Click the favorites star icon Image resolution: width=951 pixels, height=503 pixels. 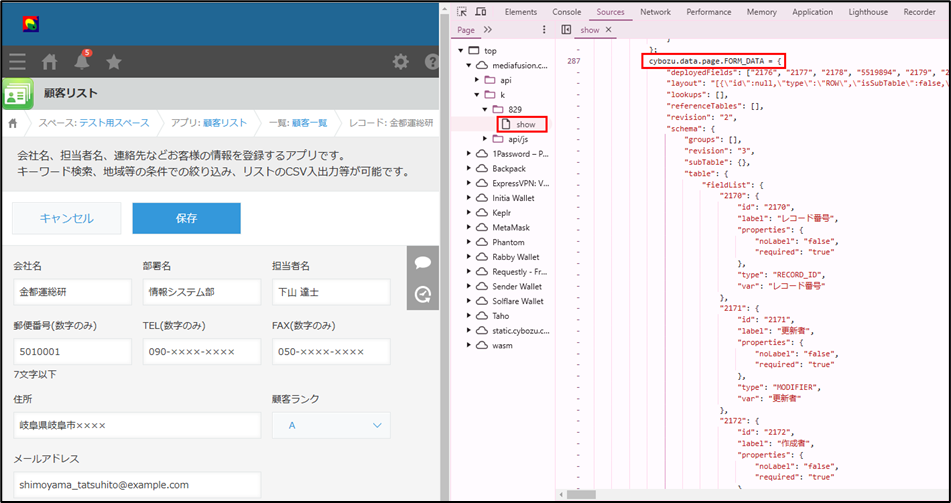click(114, 62)
